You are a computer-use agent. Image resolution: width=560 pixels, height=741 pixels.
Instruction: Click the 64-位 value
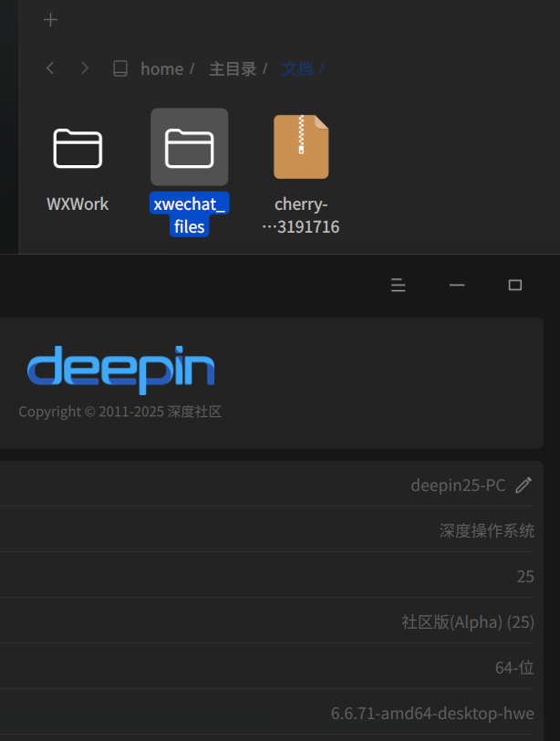[514, 668]
